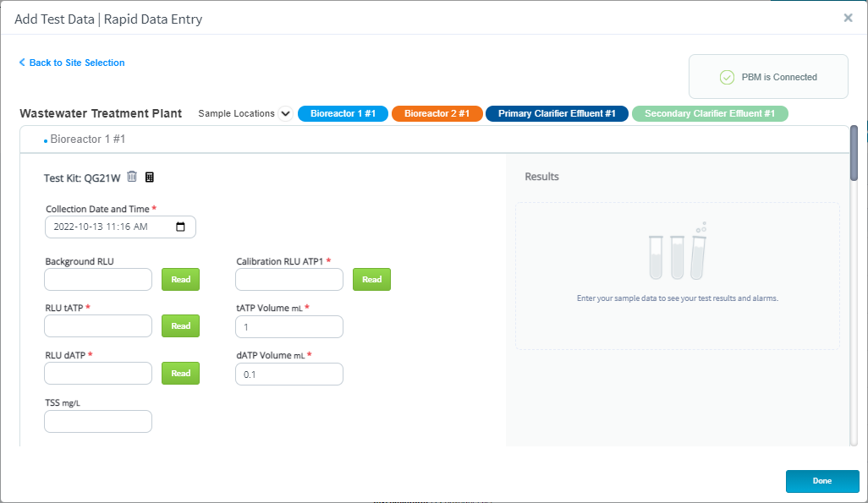The height and width of the screenshot is (503, 868).
Task: Read the RLU tATP value
Action: pyautogui.click(x=180, y=326)
